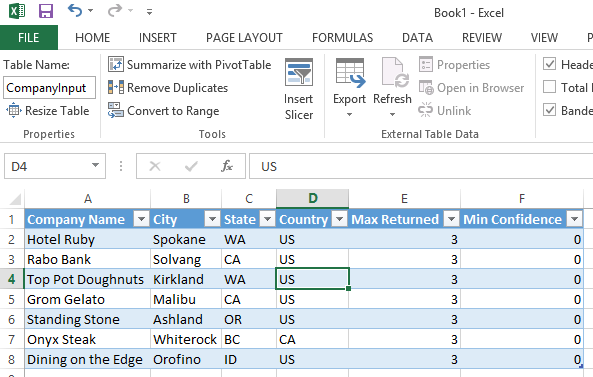Open the Min Confidence filter dropdown
Screen dimensions: 593x377
tap(574, 219)
